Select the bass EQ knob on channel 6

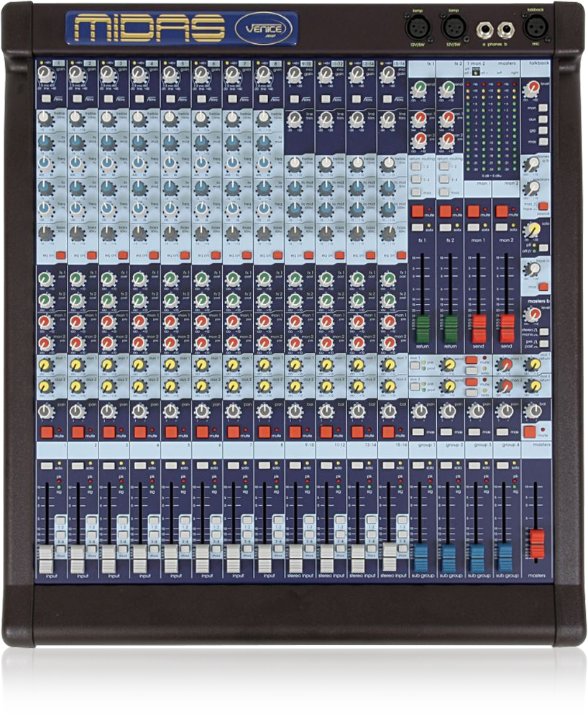click(200, 232)
